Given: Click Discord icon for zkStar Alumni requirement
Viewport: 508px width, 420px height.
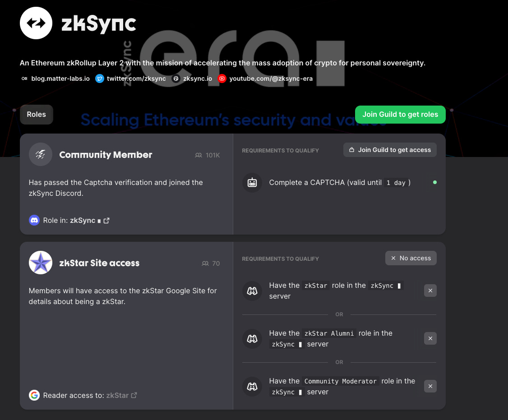Looking at the screenshot, I should (x=252, y=339).
